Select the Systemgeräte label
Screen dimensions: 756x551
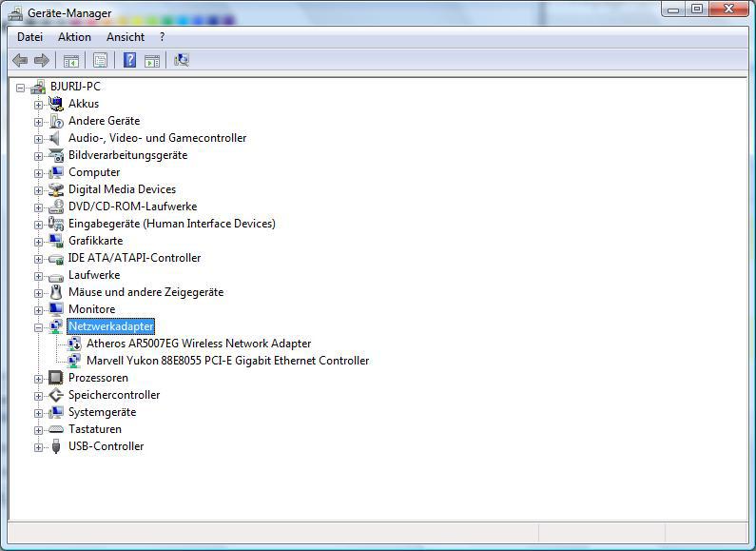coord(102,412)
